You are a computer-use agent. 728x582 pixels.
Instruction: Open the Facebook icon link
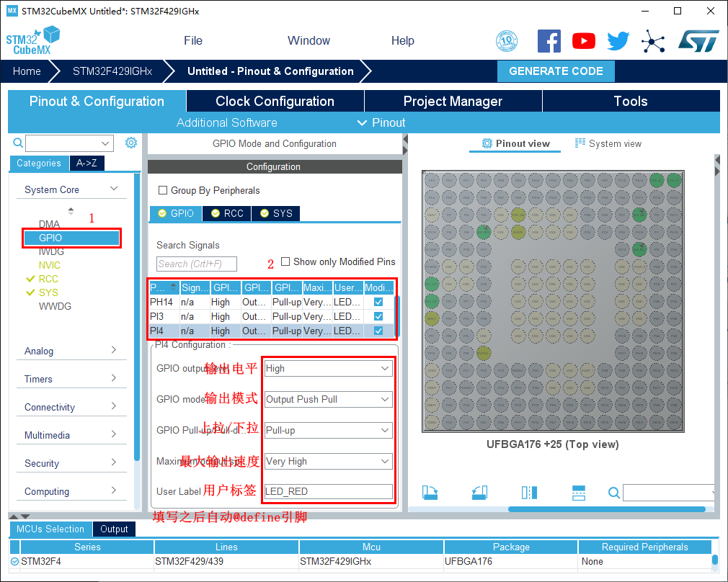549,41
